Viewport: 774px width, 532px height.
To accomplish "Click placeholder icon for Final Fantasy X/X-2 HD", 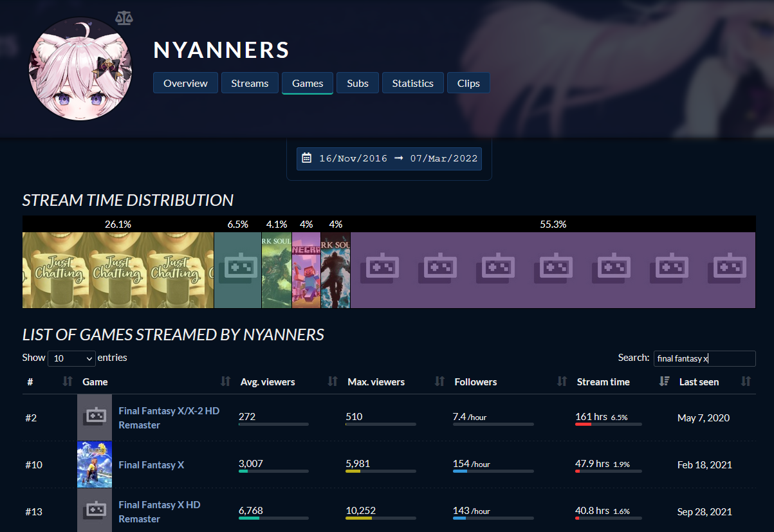I will (x=95, y=417).
